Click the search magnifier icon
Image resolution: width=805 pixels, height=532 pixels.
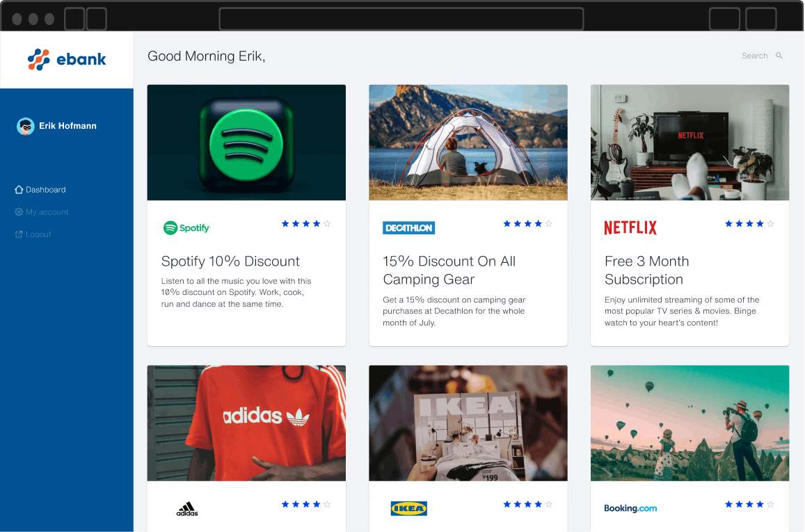click(x=779, y=56)
